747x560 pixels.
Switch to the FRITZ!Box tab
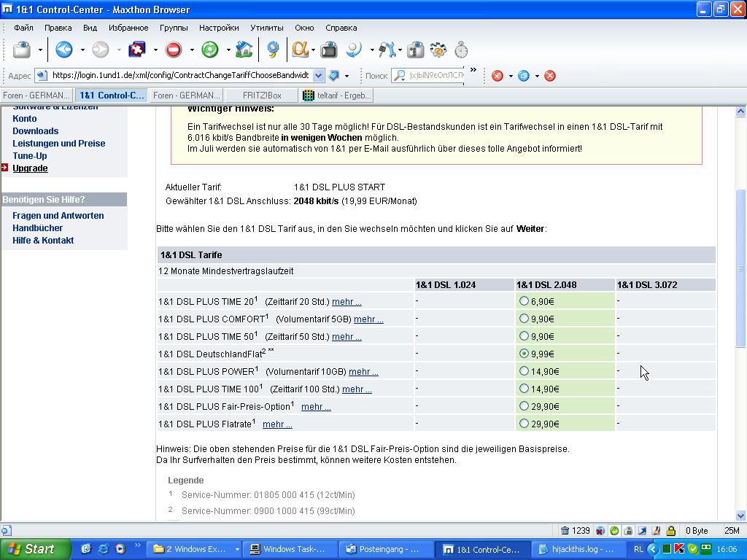coord(263,96)
